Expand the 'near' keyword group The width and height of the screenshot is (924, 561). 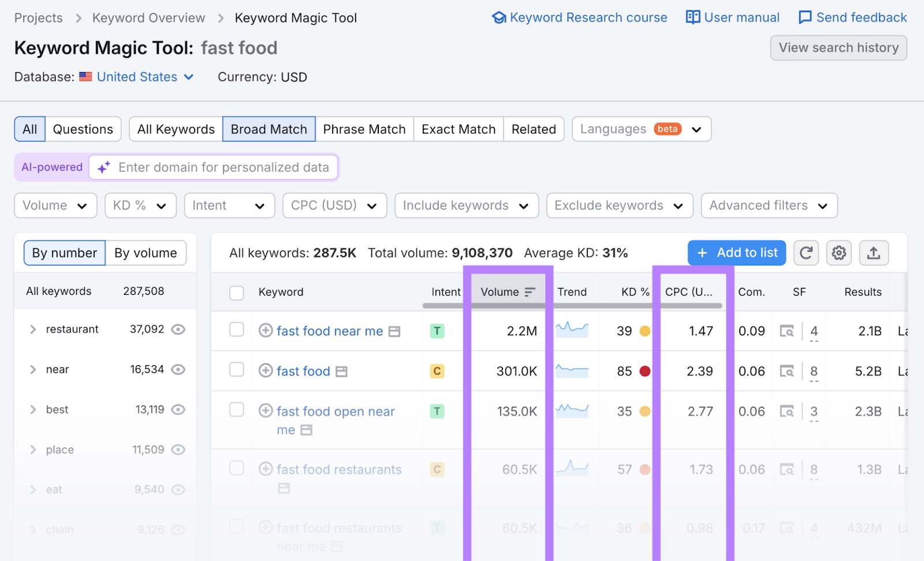33,369
